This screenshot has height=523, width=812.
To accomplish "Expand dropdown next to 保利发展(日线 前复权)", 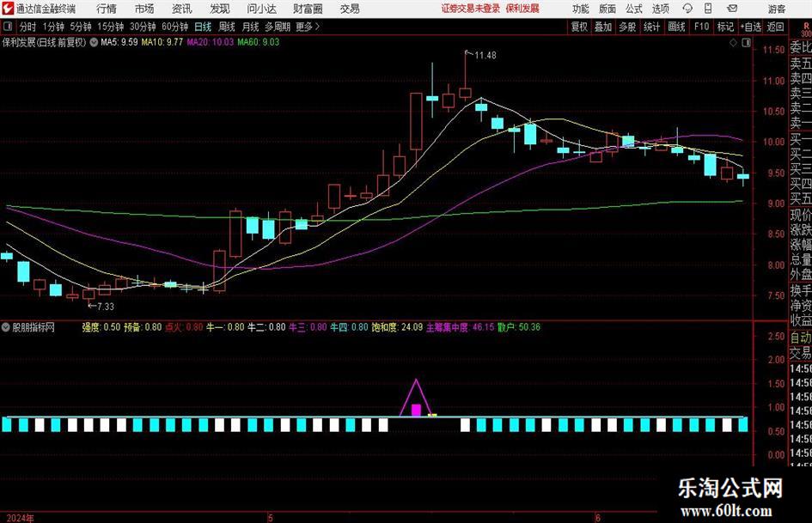I will (x=94, y=42).
